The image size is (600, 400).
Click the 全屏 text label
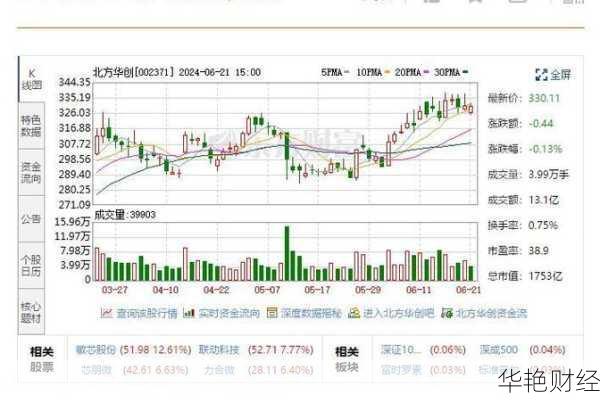(x=561, y=75)
